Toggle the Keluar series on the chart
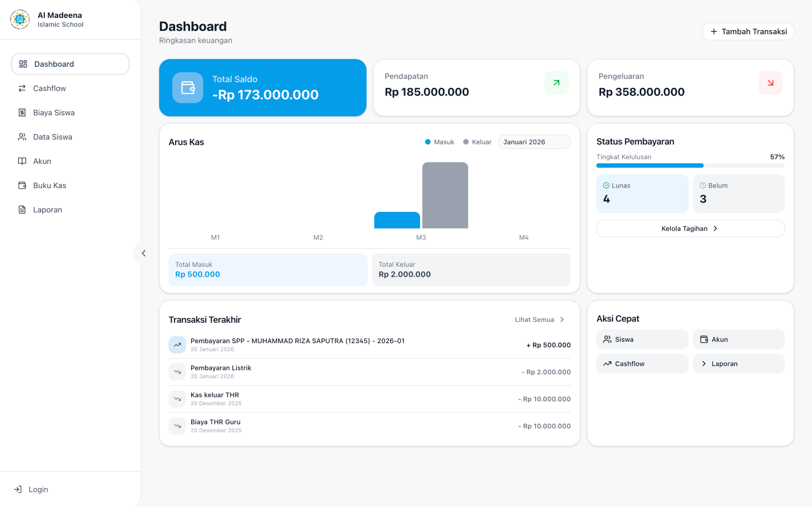 pyautogui.click(x=477, y=142)
